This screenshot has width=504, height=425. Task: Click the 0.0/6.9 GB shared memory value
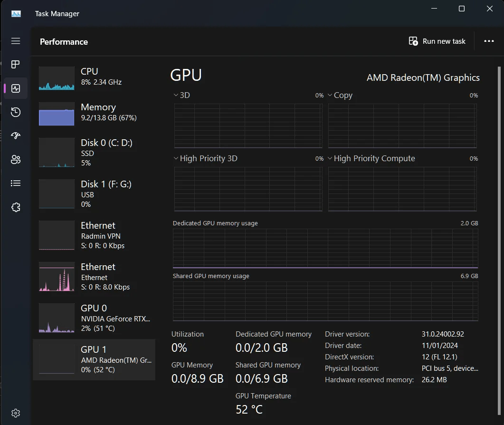[261, 379]
